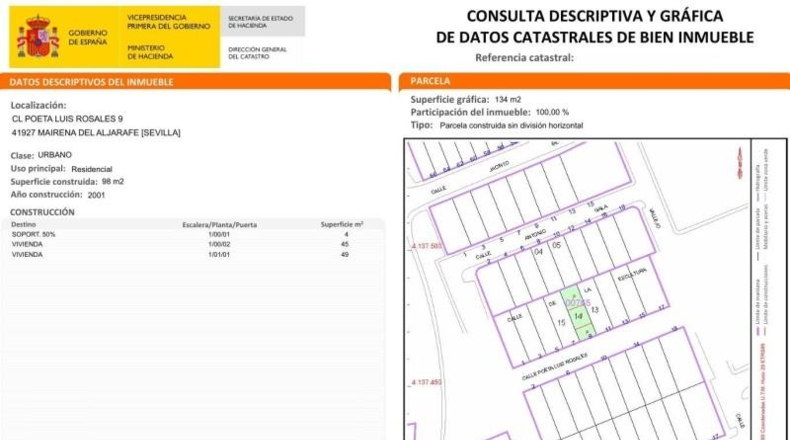
Task: Select the green highlighted parcel 14
Action: pos(578,313)
